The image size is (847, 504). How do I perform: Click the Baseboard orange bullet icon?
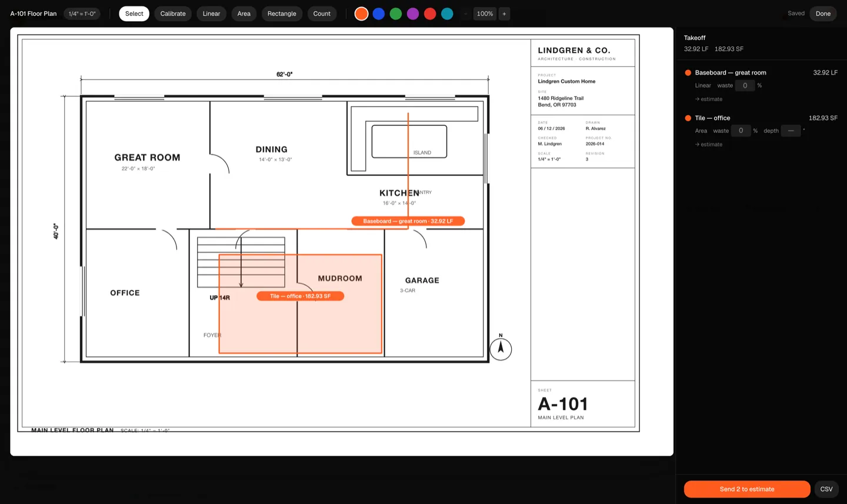click(688, 73)
